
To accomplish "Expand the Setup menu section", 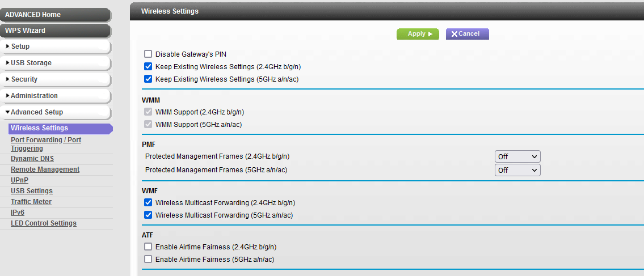I will point(56,46).
